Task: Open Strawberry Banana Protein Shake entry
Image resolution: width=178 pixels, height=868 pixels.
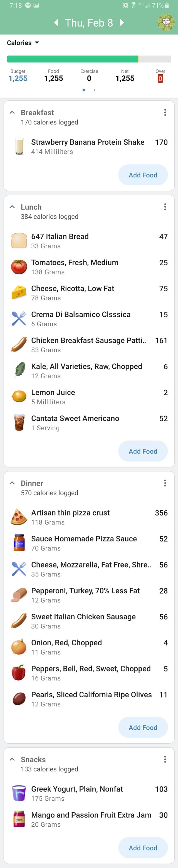Action: tap(89, 146)
